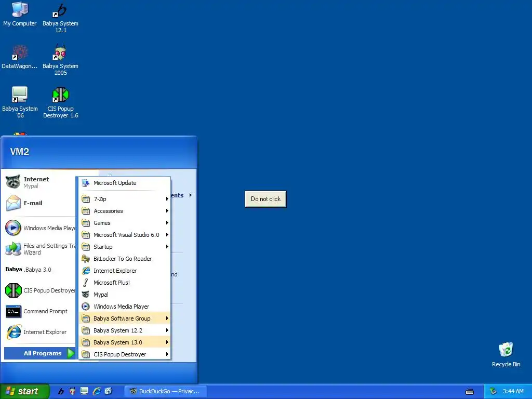Open E-mail from pinned start menu
This screenshot has height=399, width=532.
39,203
